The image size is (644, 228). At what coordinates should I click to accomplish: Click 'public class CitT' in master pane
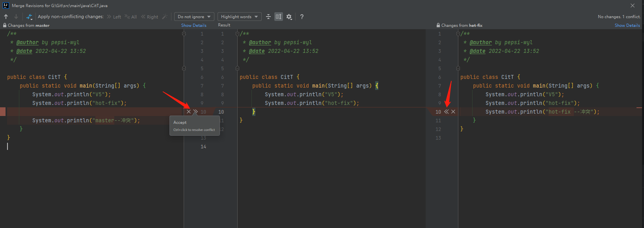click(37, 77)
